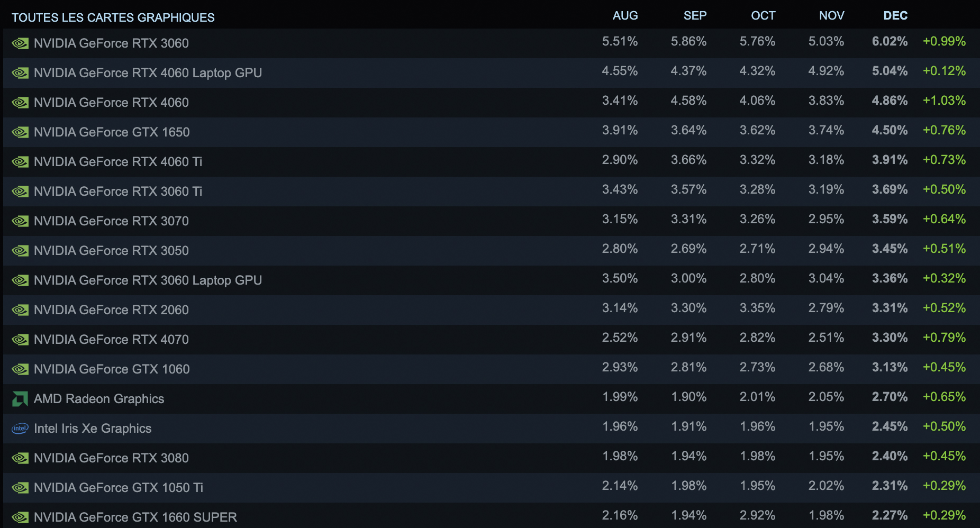Viewport: 980px width, 528px height.
Task: Select the AUG column header
Action: (625, 16)
